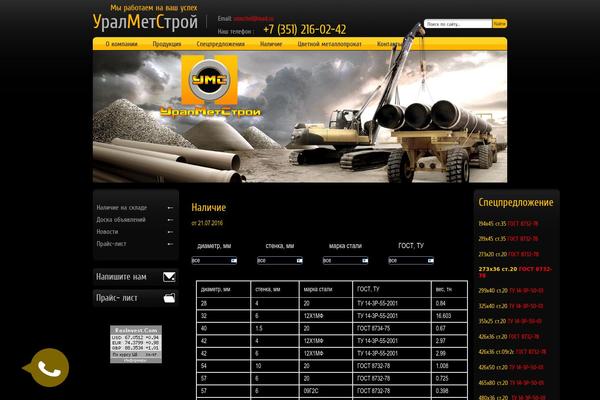Click the Спецпредложение panel heading
Viewport: 600px width, 400px height.
point(516,202)
